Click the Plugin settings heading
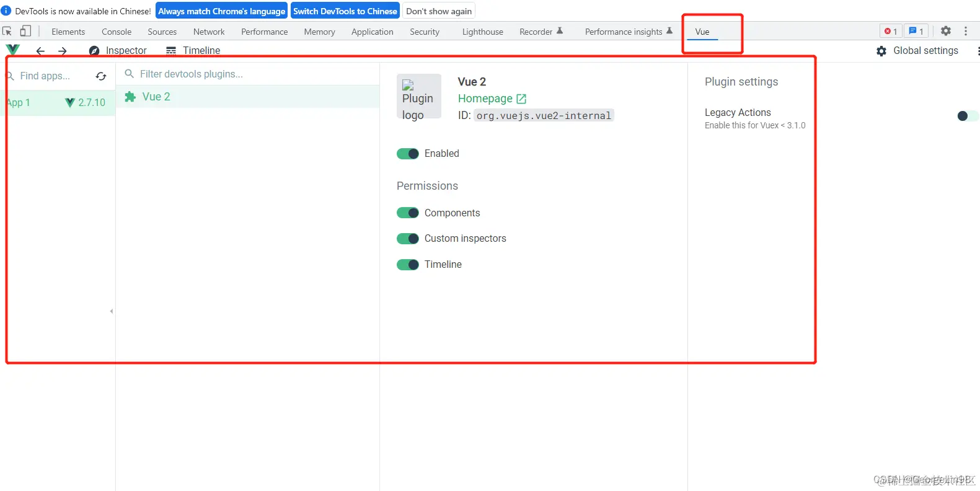Viewport: 980px width, 491px height. click(x=741, y=82)
